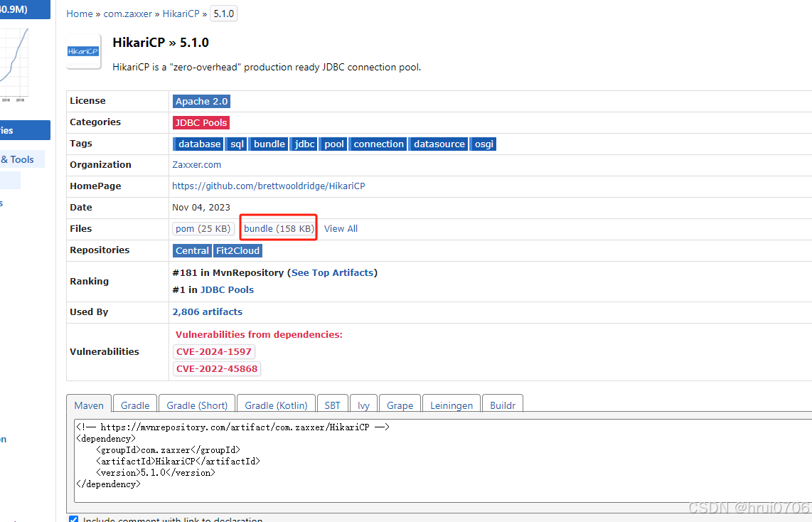Viewport: 812px width, 522px height.
Task: Click the usage trend chart in sidebar
Action: (14, 65)
